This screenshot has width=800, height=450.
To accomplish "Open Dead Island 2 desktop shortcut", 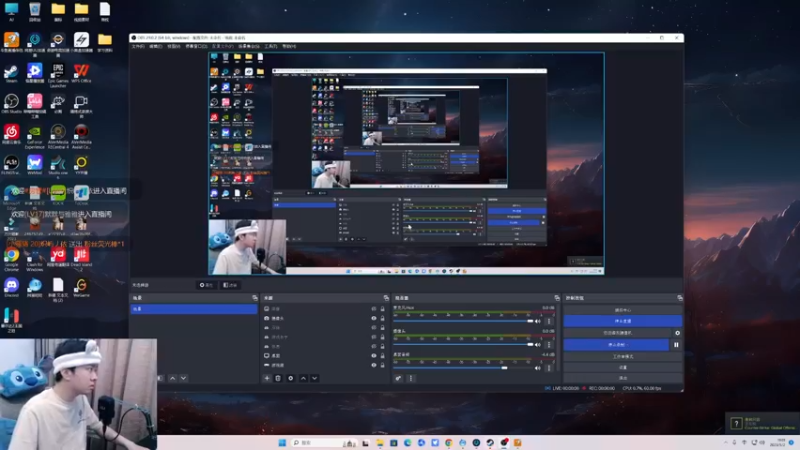I will (81, 259).
